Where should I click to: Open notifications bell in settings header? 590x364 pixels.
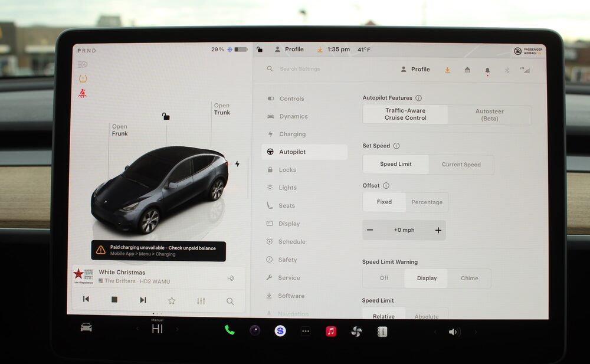coord(487,70)
